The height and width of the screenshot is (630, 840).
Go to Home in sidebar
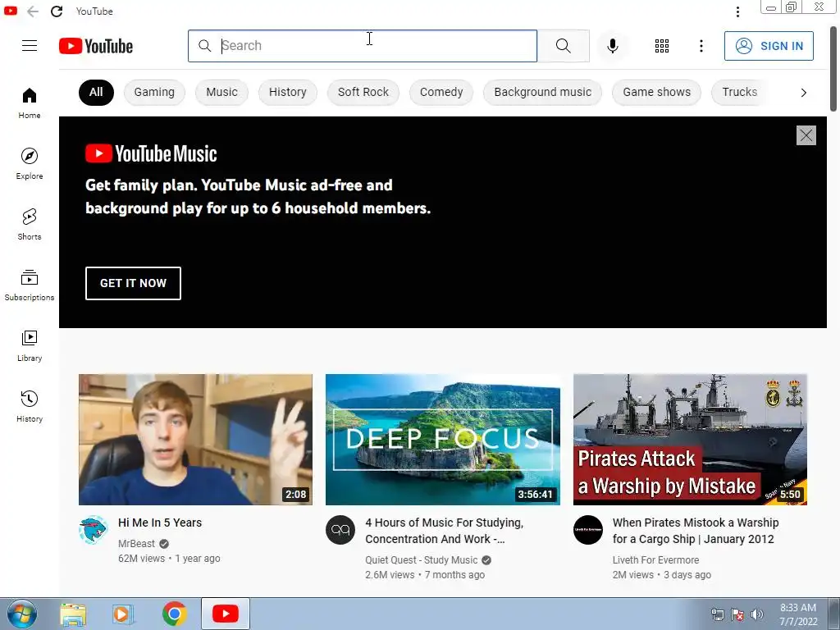(x=30, y=103)
